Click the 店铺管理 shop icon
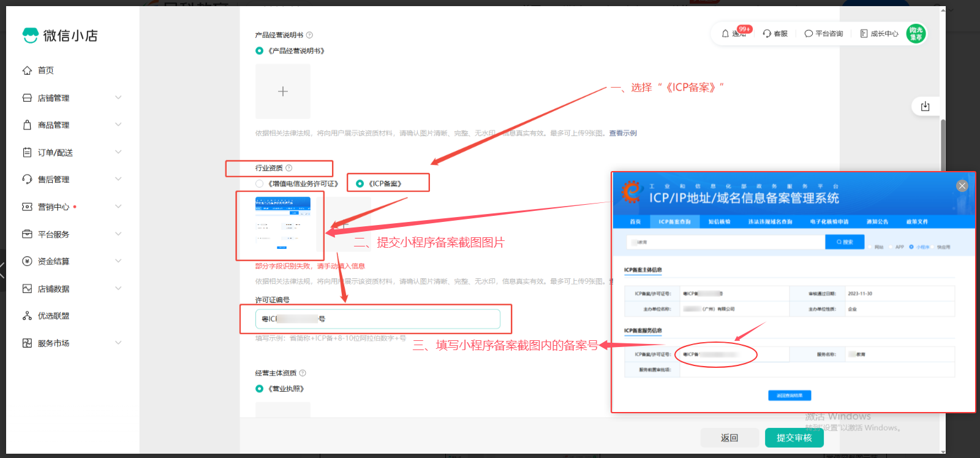The image size is (980, 458). [27, 98]
